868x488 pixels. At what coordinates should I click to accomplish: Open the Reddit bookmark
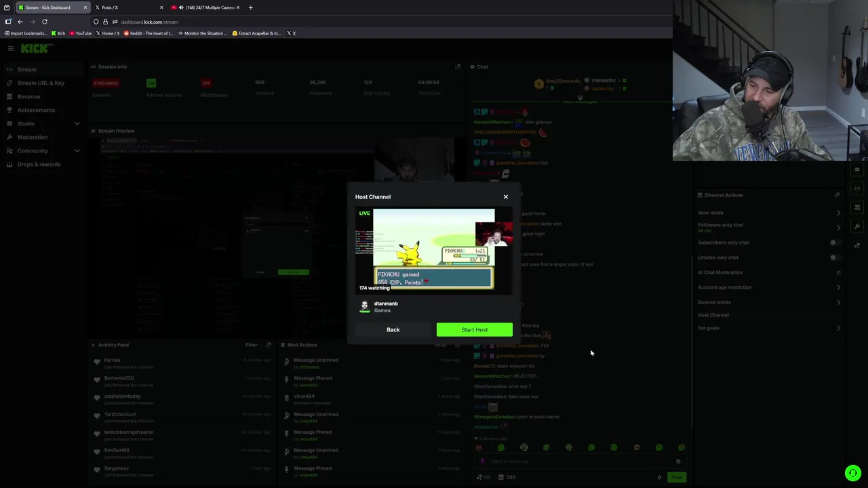149,33
